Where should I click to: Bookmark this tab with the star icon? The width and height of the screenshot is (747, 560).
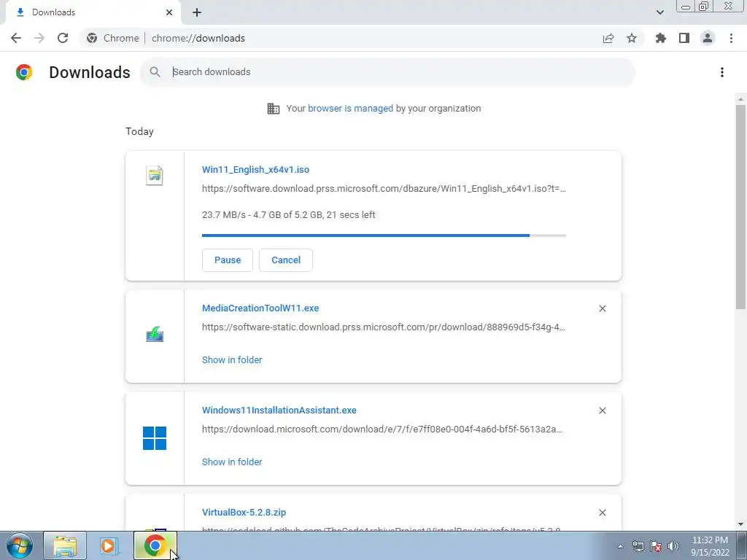[x=632, y=38]
